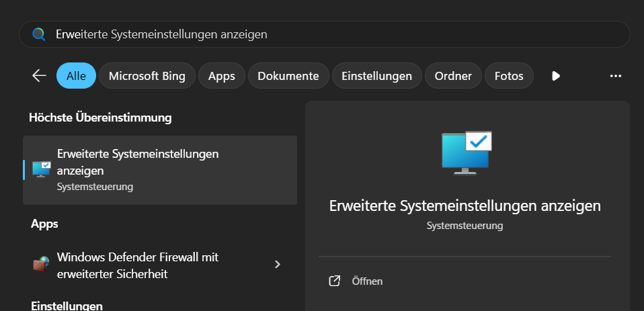Click the magnifier search icon in the search box
644x311 pixels.
pyautogui.click(x=39, y=34)
